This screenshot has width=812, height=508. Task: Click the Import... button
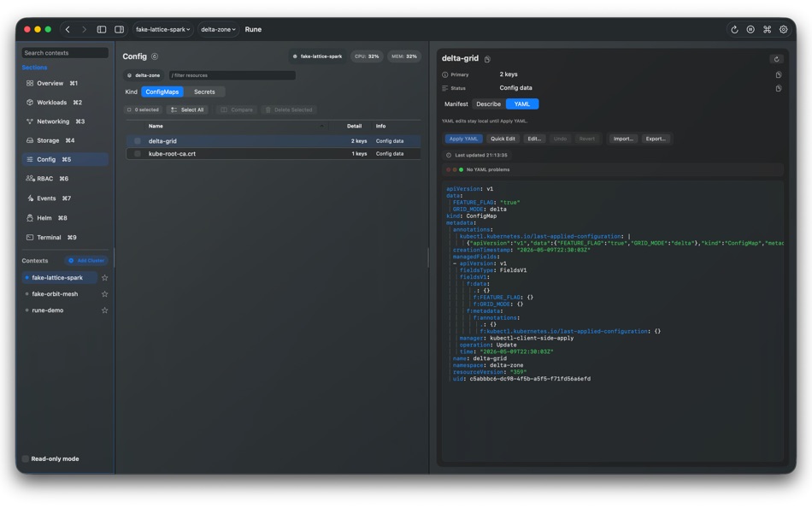pos(623,139)
